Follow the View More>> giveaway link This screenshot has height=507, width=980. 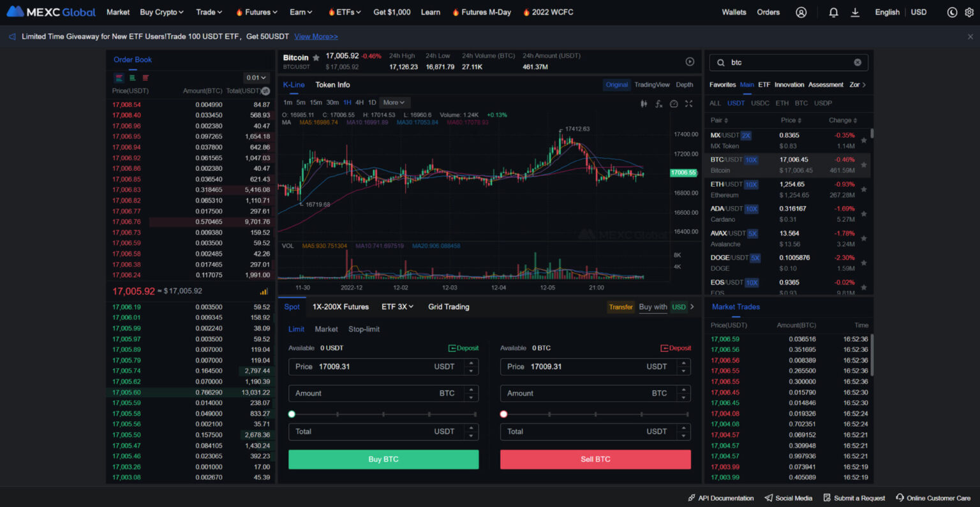coord(316,36)
